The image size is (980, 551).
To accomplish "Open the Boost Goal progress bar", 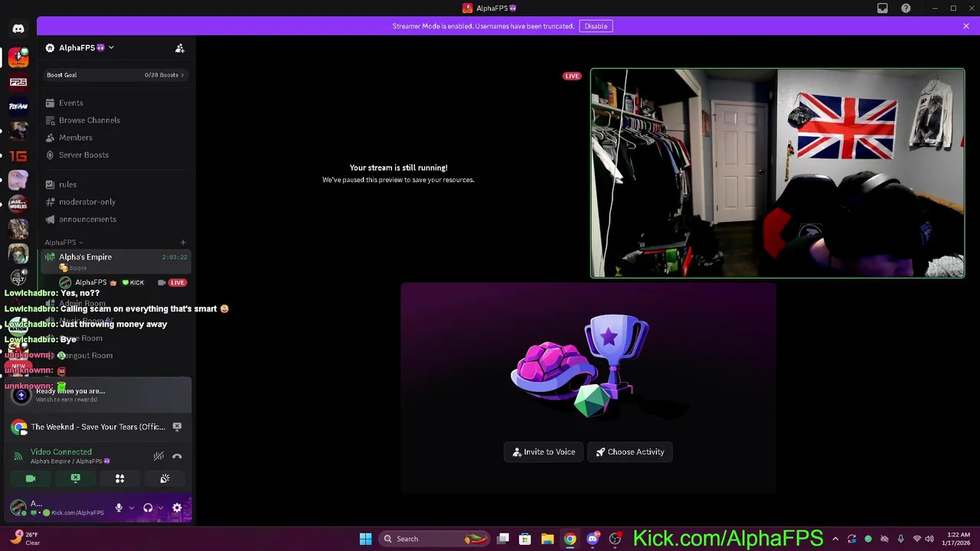I will click(x=115, y=75).
